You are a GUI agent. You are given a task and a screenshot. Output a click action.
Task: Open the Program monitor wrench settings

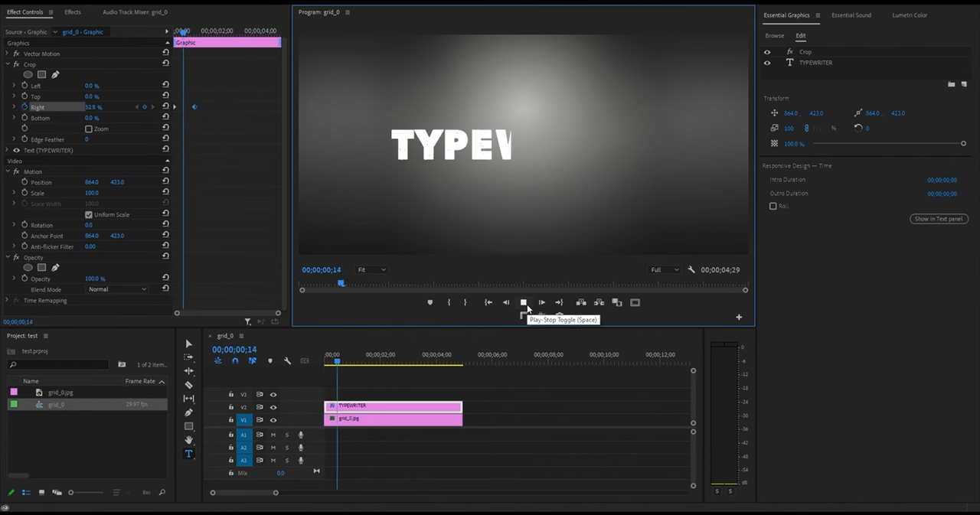coord(691,269)
